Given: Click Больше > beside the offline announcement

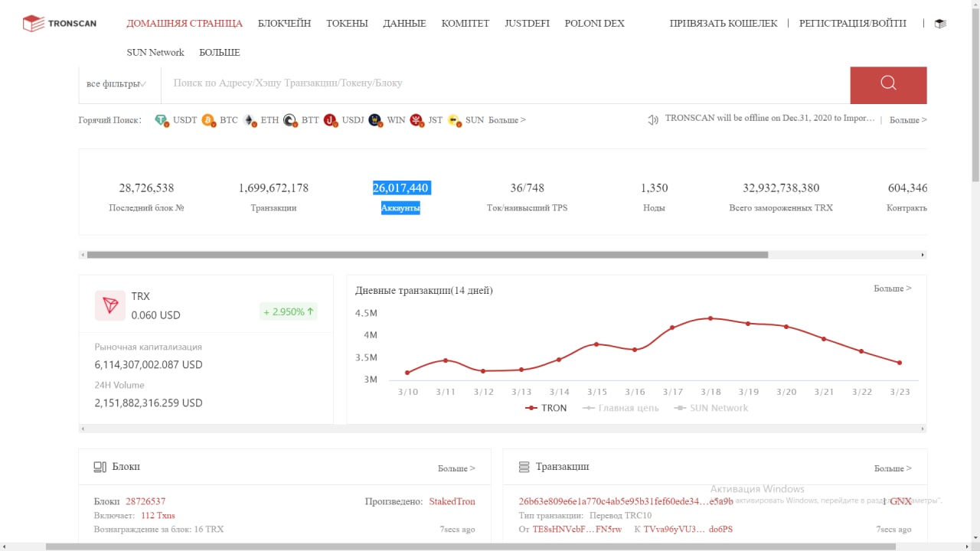Looking at the screenshot, I should [908, 120].
